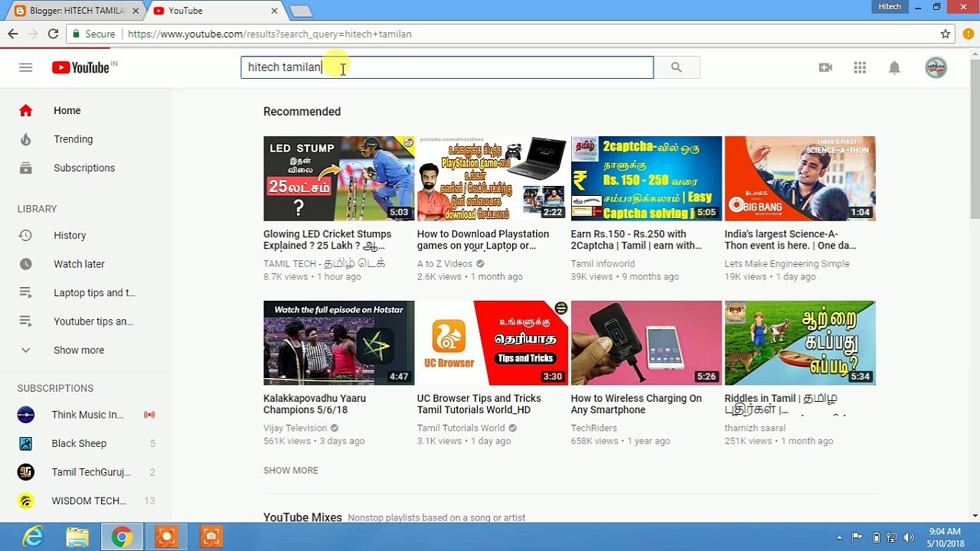Click SHOW MORE under Recommended videos
Viewport: 980px width, 551px height.
291,471
